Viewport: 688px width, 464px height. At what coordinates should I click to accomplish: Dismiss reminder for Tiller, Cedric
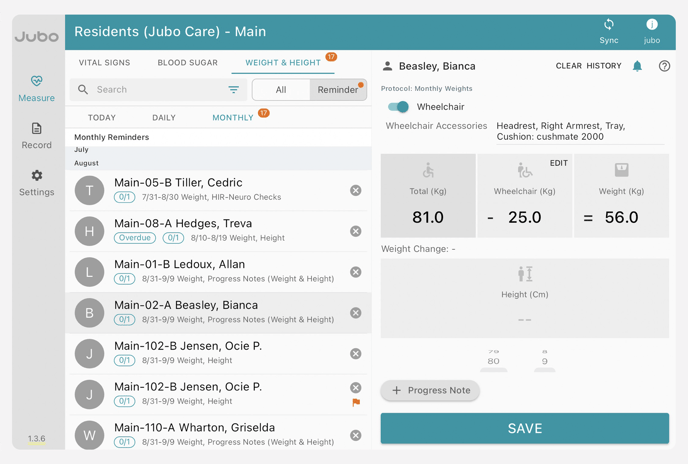point(355,190)
